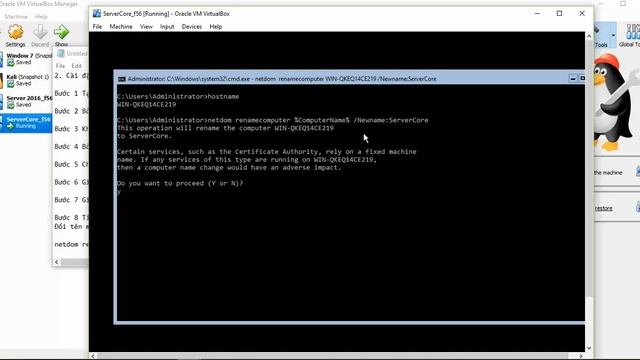Open View menu in VM window
This screenshot has height=360, width=640.
146,27
